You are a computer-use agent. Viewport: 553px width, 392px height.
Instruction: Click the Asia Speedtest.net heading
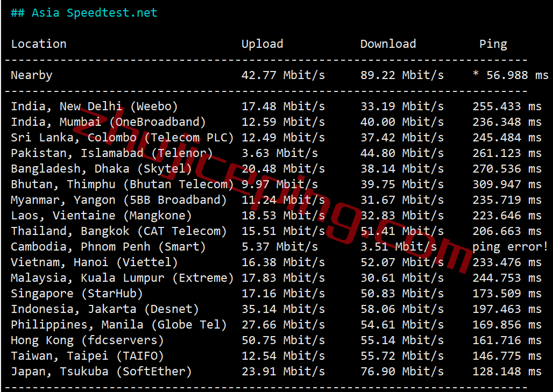[x=84, y=13]
